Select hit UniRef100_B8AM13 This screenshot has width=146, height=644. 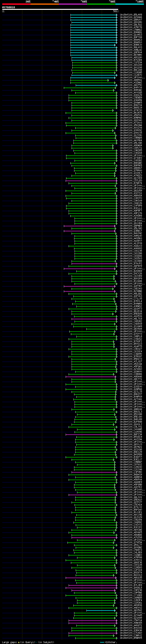131,40
